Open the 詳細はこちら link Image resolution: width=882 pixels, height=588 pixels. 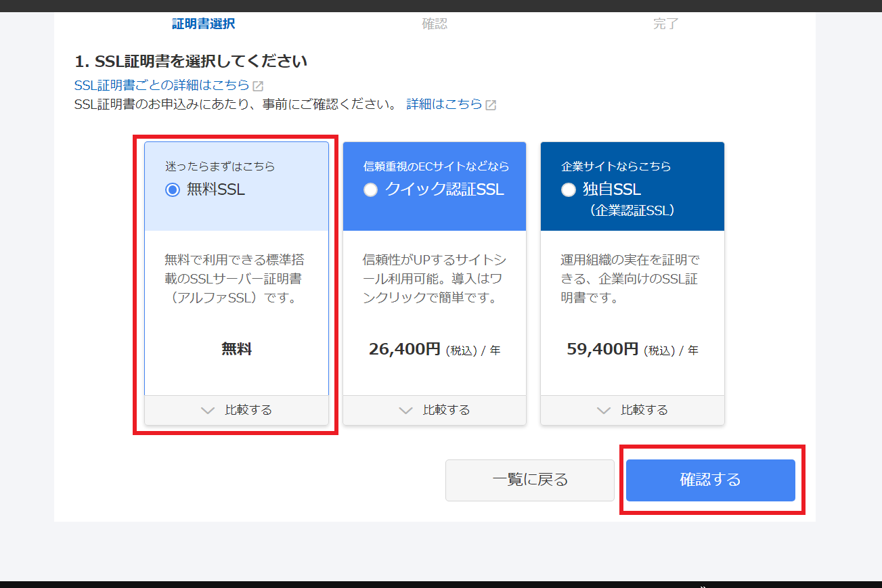coord(444,104)
